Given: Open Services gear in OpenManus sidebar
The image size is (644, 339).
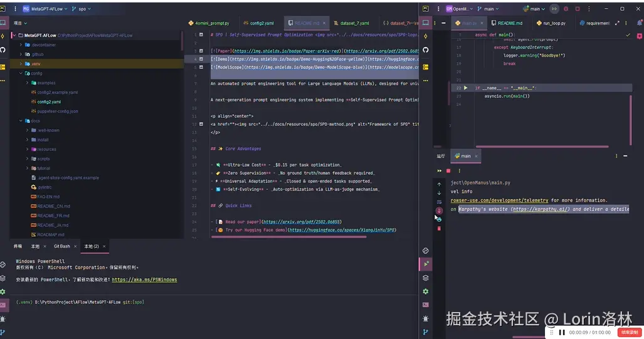Looking at the screenshot, I should pyautogui.click(x=426, y=291).
